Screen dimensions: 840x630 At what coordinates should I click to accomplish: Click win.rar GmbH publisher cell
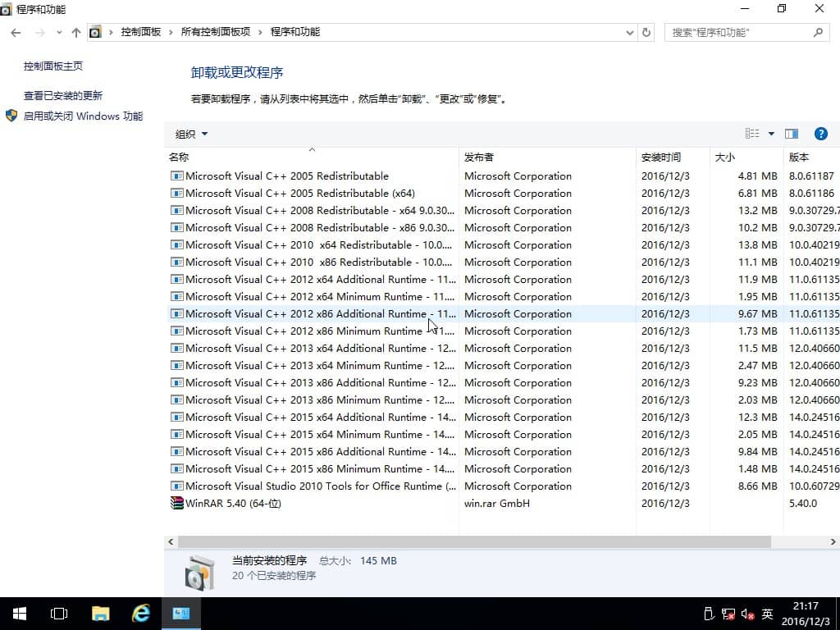(x=496, y=503)
